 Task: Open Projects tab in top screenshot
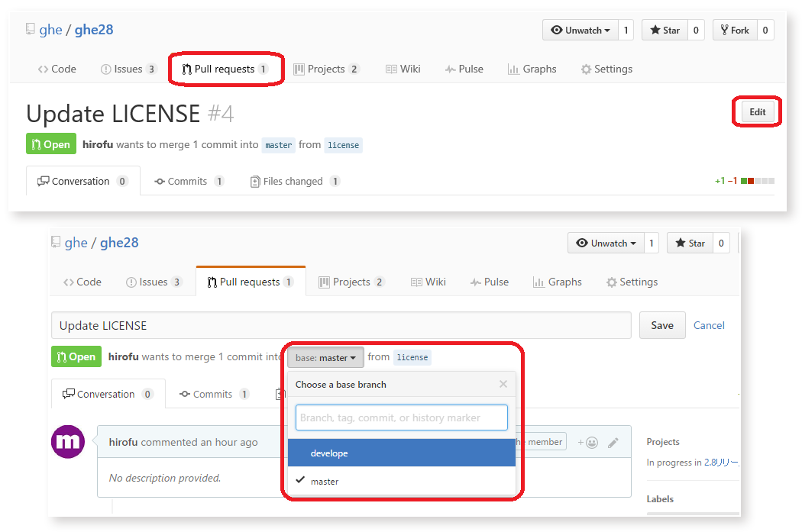(x=326, y=69)
